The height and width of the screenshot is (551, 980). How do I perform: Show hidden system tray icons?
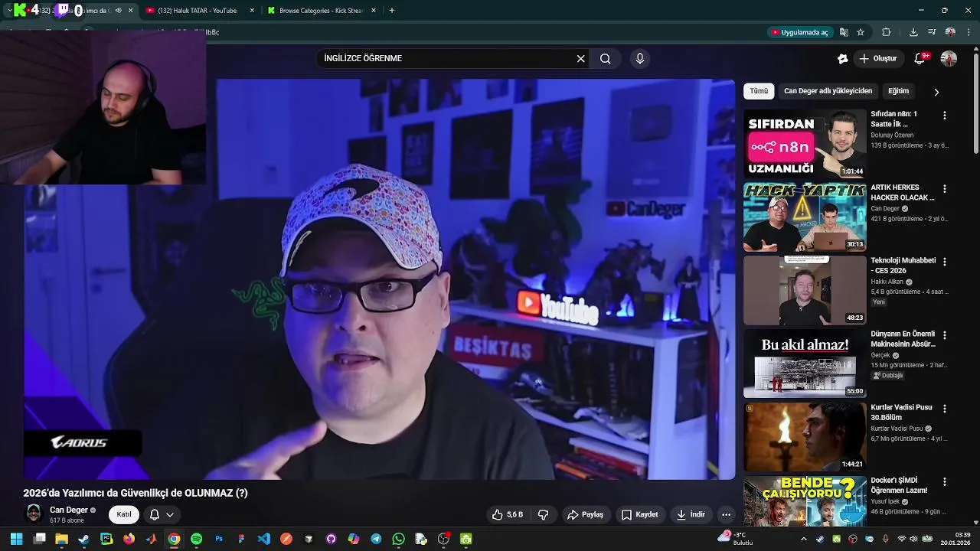pyautogui.click(x=803, y=539)
